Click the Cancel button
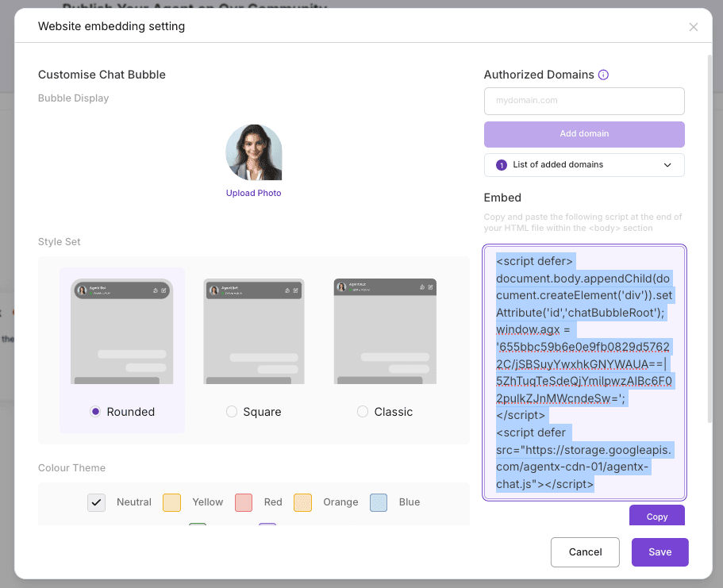723x588 pixels. point(585,552)
